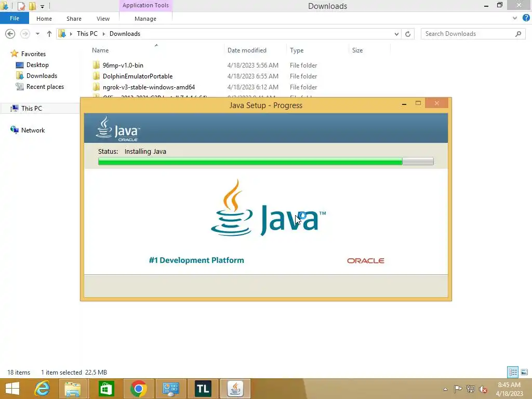532x399 pixels.
Task: Open File Explorer taskbar icon
Action: pyautogui.click(x=73, y=389)
